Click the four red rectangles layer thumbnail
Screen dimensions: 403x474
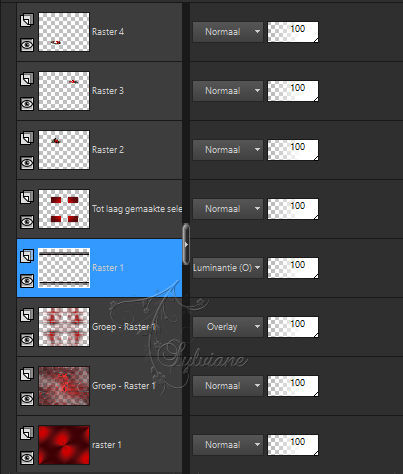pyautogui.click(x=64, y=209)
